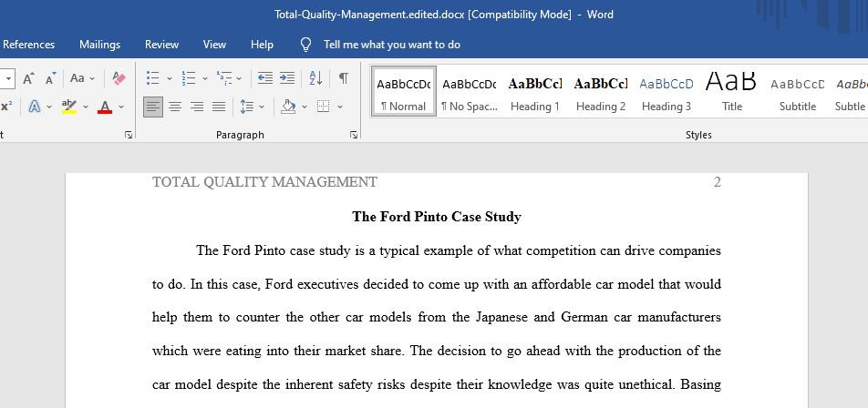Apply the Subtitle style
The height and width of the screenshot is (408, 868).
tap(798, 92)
